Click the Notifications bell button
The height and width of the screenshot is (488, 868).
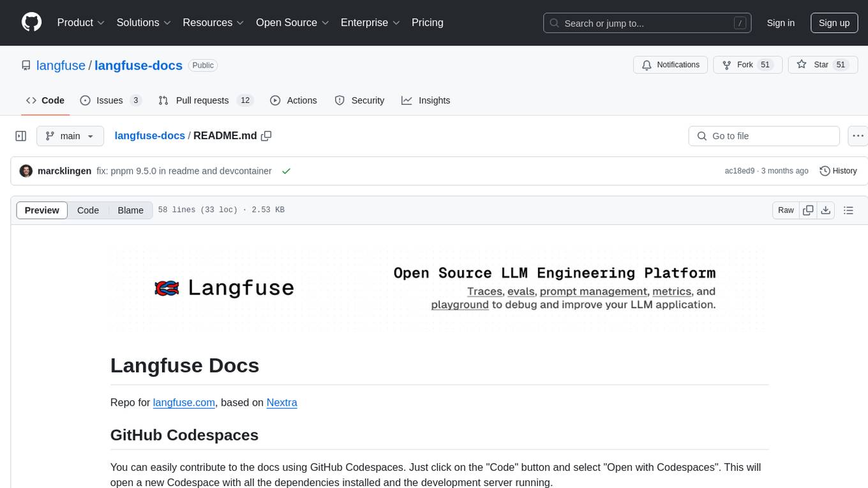pyautogui.click(x=671, y=65)
